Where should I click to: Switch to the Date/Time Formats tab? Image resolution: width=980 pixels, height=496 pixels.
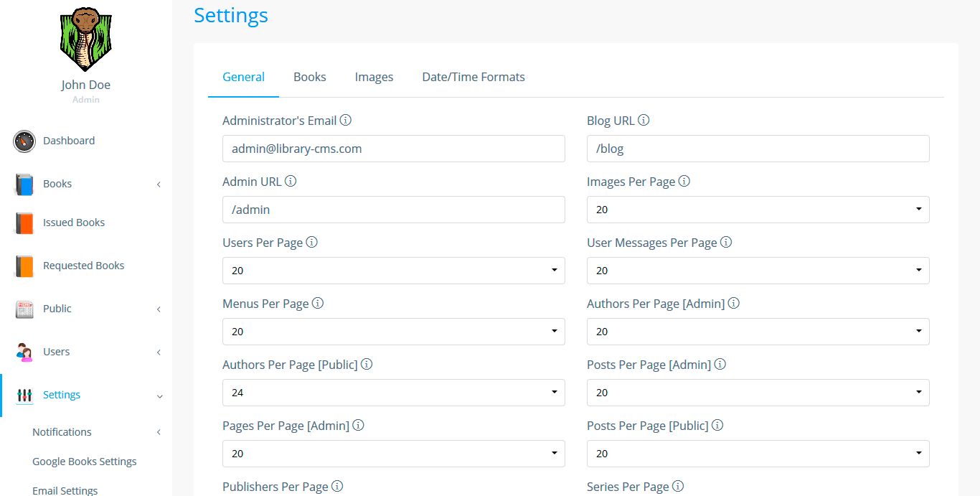(473, 77)
